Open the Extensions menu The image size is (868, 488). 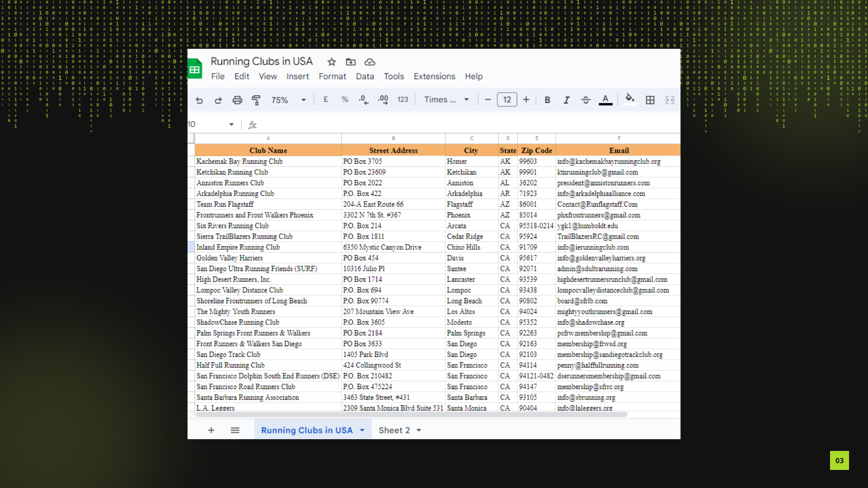coord(434,76)
